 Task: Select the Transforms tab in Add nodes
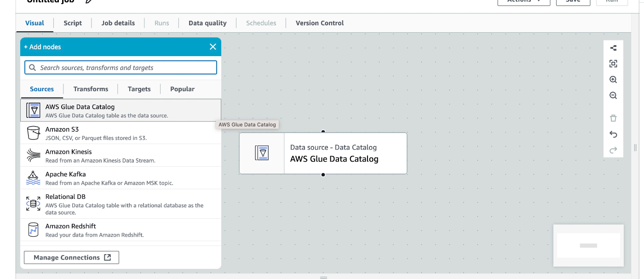[x=91, y=89]
